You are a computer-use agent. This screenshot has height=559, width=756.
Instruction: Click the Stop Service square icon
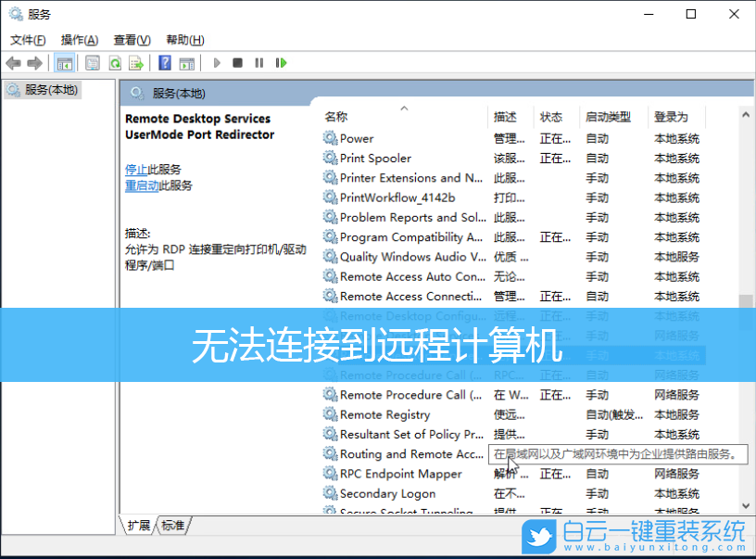(237, 62)
